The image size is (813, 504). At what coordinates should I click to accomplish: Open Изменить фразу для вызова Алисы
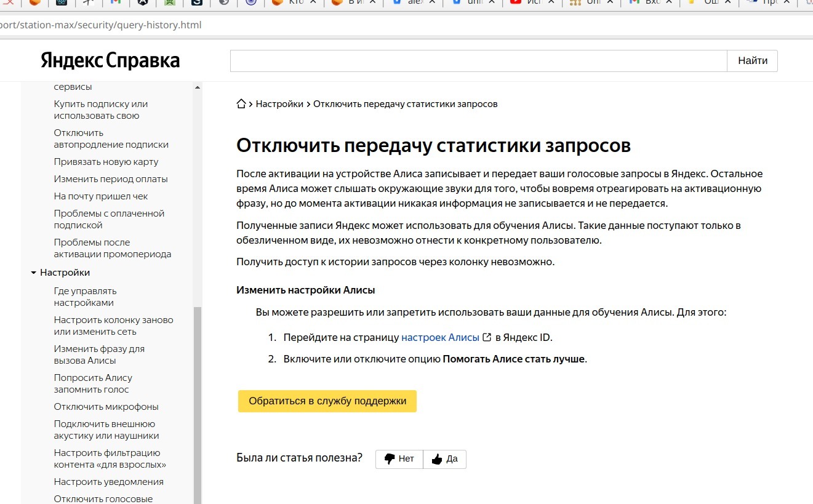tap(99, 354)
